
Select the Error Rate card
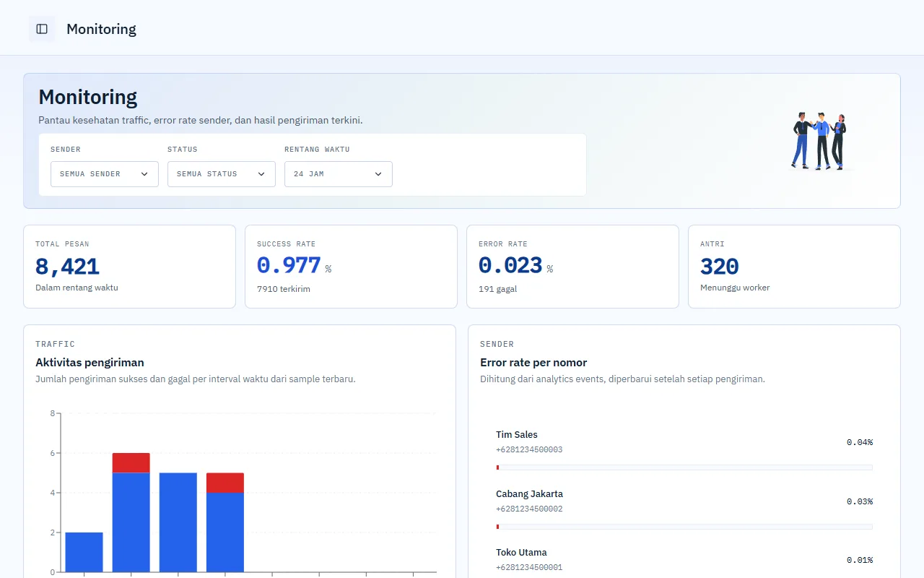572,267
